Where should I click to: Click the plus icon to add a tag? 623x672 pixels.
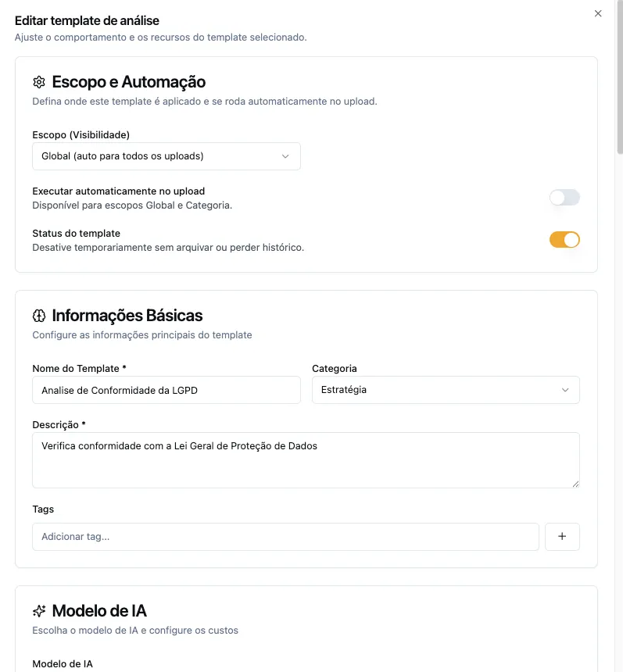[x=562, y=537]
